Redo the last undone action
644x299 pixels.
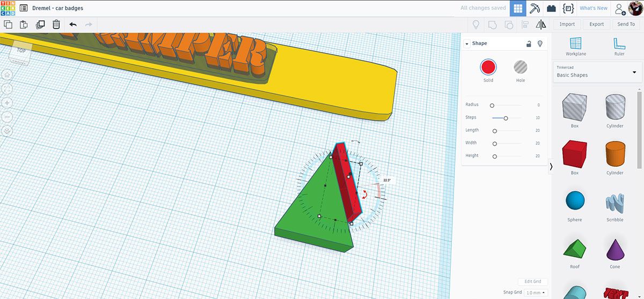89,24
